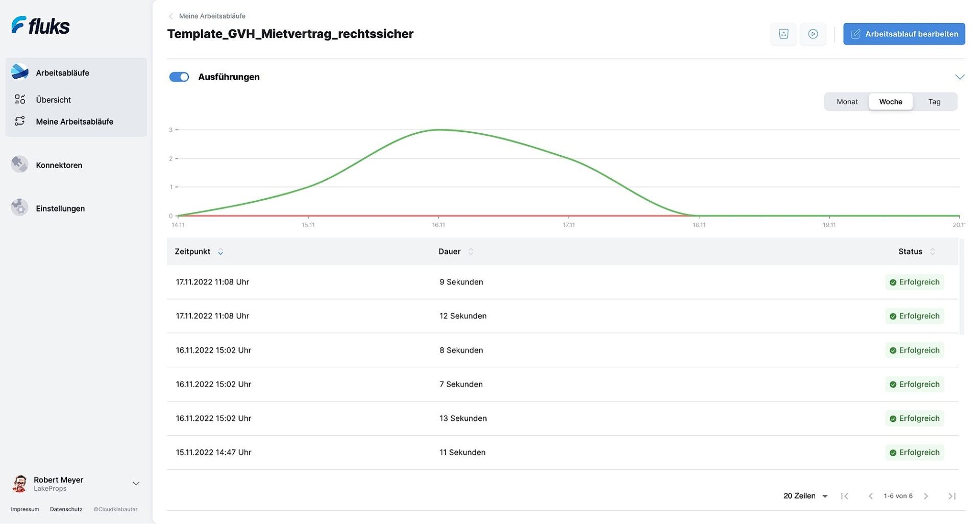Select the 12 Sekunden duration cell
Screen dimensions: 980x524
point(463,316)
